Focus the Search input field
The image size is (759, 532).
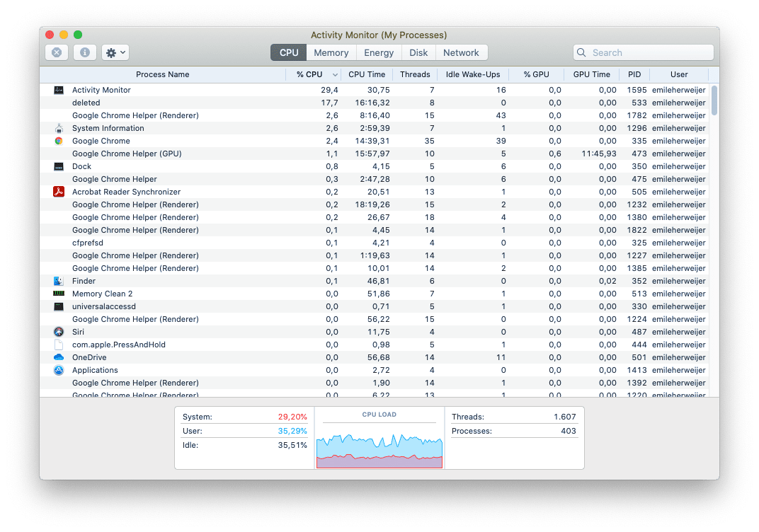tap(644, 52)
